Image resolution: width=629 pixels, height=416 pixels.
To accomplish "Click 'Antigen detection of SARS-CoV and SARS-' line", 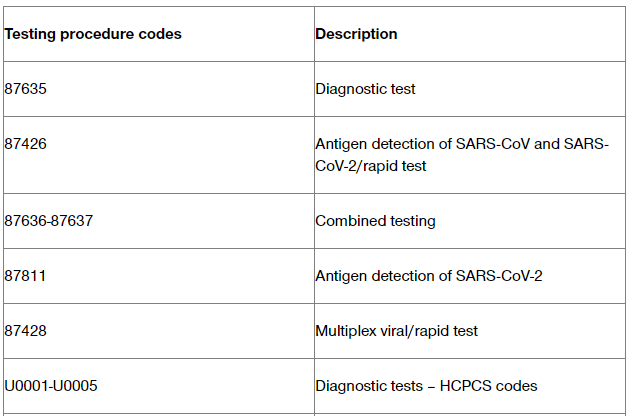I will click(461, 144).
